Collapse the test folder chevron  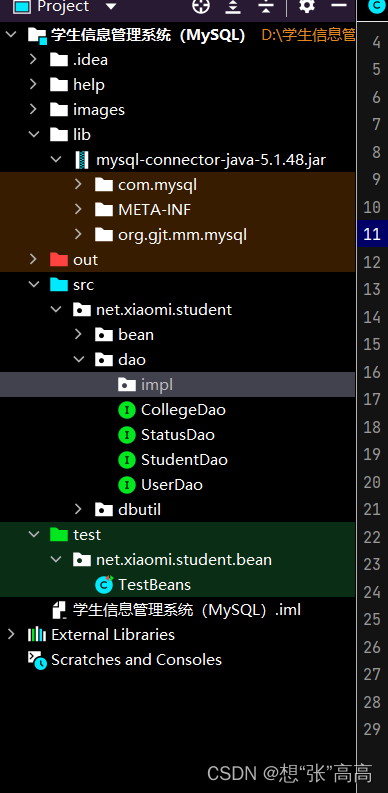34,535
